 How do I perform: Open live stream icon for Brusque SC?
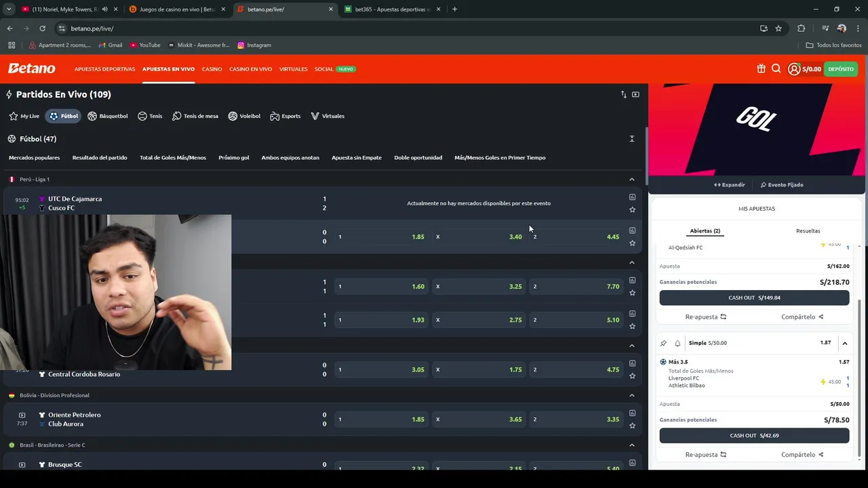(x=22, y=465)
